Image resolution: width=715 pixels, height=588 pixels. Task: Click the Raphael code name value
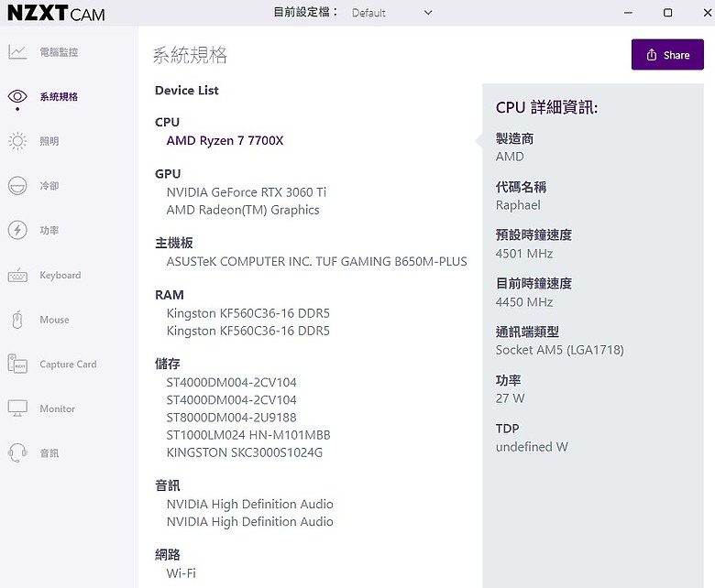518,205
